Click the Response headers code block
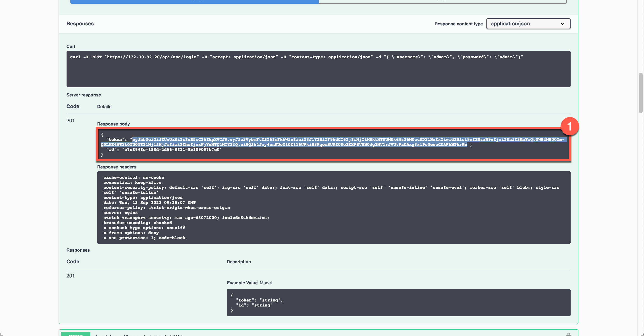Image resolution: width=644 pixels, height=336 pixels. 333,207
